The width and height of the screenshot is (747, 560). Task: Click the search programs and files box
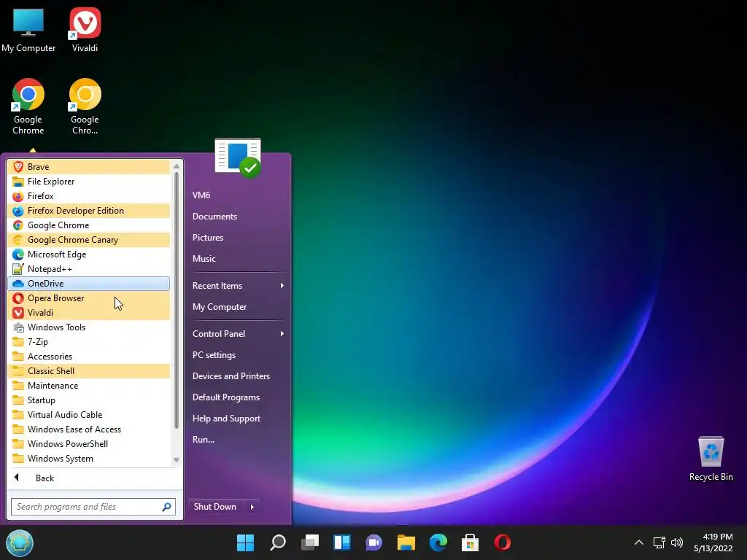93,507
